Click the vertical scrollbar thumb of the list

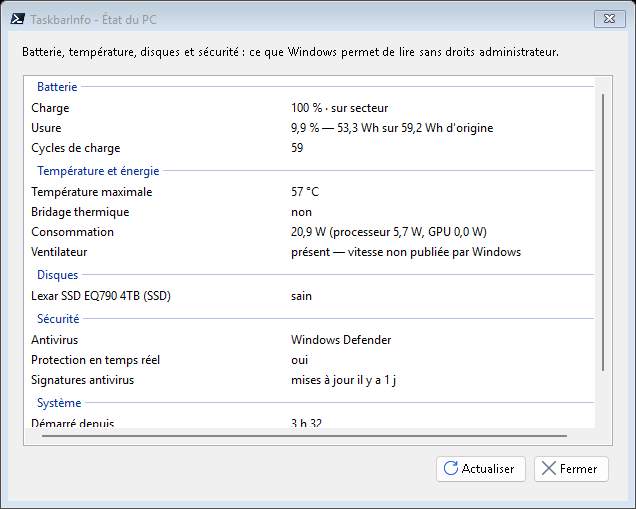tap(603, 232)
